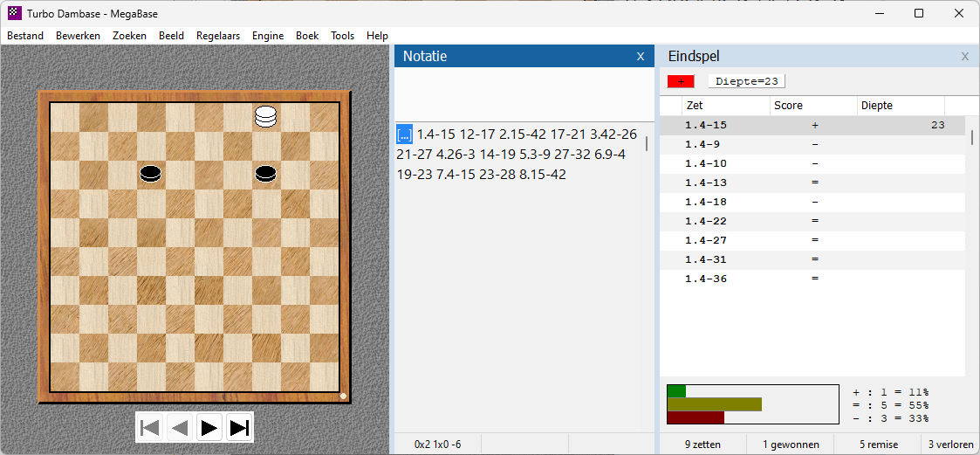
Task: Select endgame row 1.4-13
Action: pos(812,183)
